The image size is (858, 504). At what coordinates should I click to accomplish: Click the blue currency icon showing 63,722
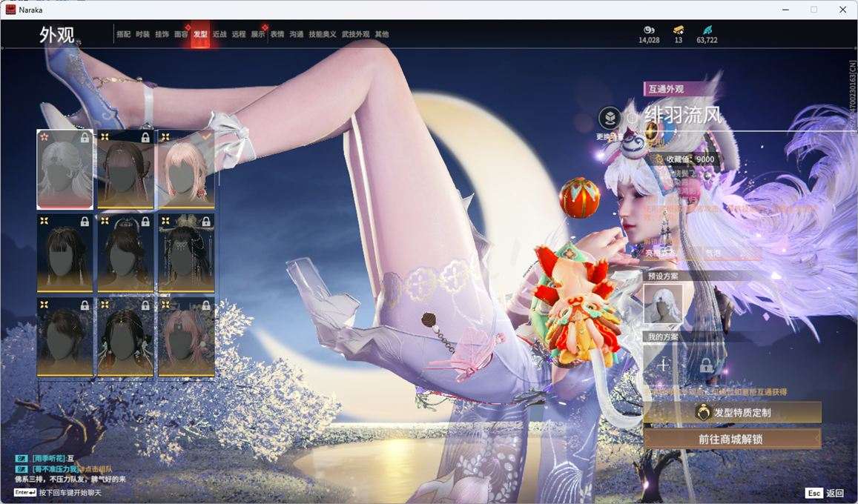(x=707, y=30)
